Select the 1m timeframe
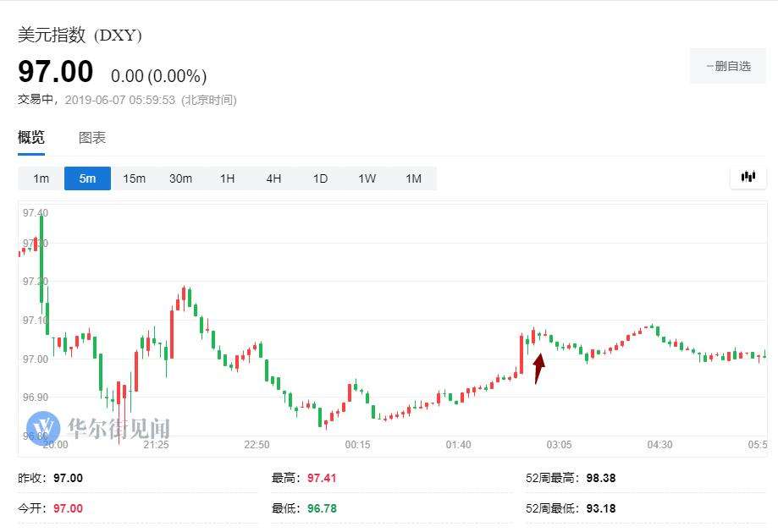Image resolution: width=778 pixels, height=532 pixels. (x=41, y=178)
